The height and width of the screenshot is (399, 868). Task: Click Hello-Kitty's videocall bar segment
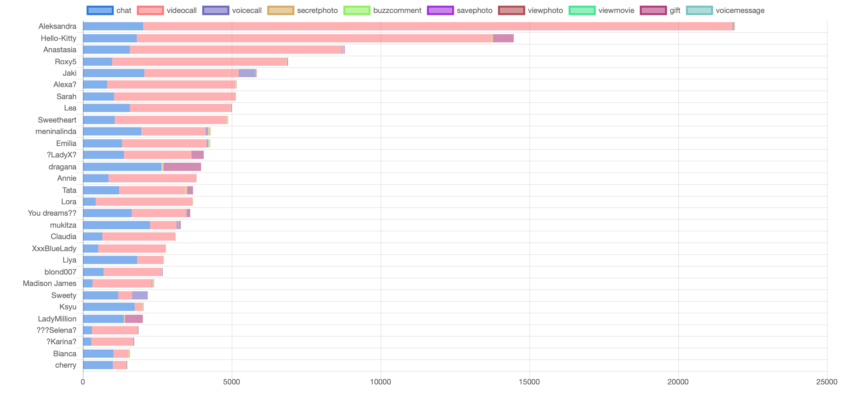(x=315, y=38)
